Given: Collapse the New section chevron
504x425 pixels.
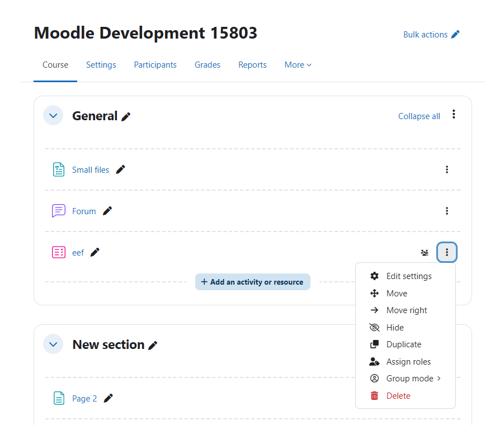Looking at the screenshot, I should [x=53, y=344].
